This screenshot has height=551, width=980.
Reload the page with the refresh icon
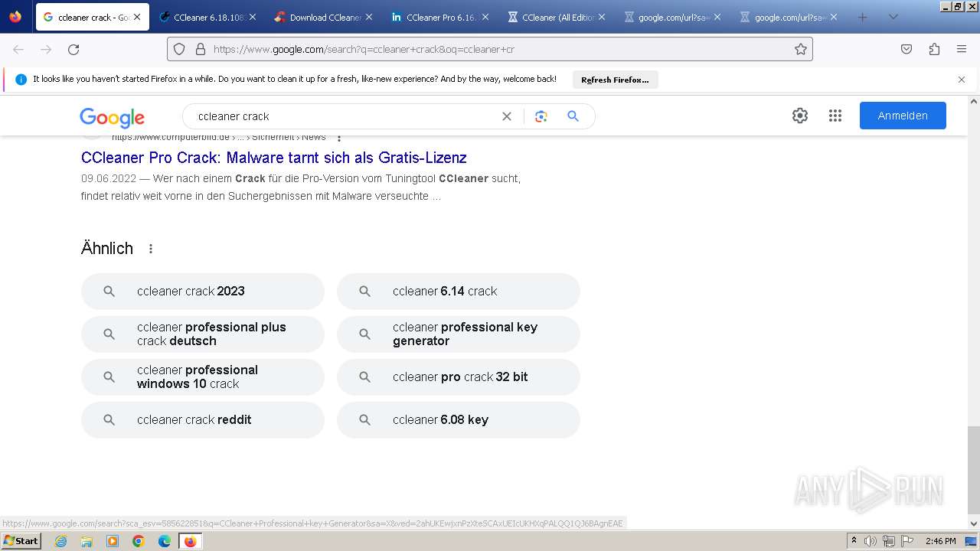(x=73, y=49)
